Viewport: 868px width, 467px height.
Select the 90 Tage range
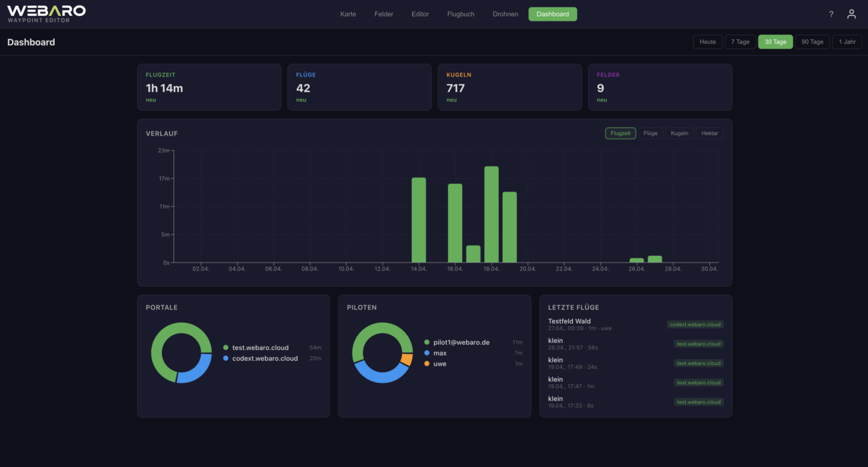812,41
